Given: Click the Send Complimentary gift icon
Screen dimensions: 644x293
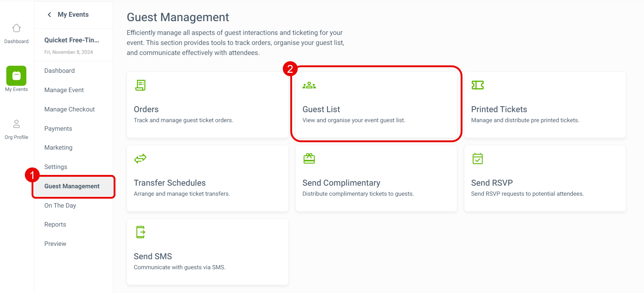Looking at the screenshot, I should click(x=309, y=159).
